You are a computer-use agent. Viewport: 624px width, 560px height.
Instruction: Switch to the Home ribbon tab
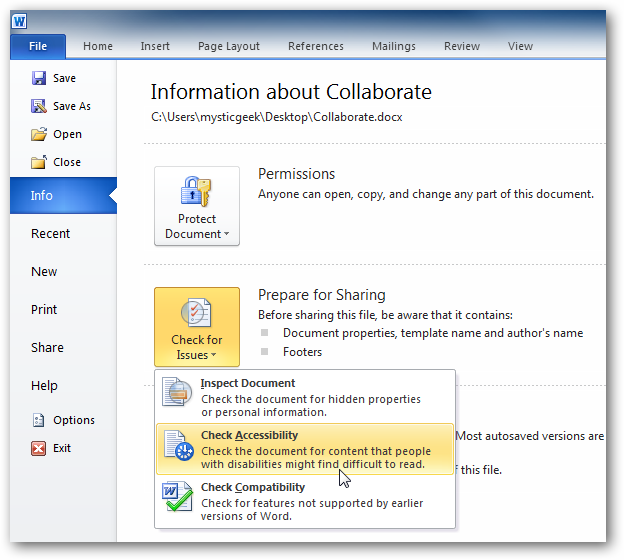point(98,46)
